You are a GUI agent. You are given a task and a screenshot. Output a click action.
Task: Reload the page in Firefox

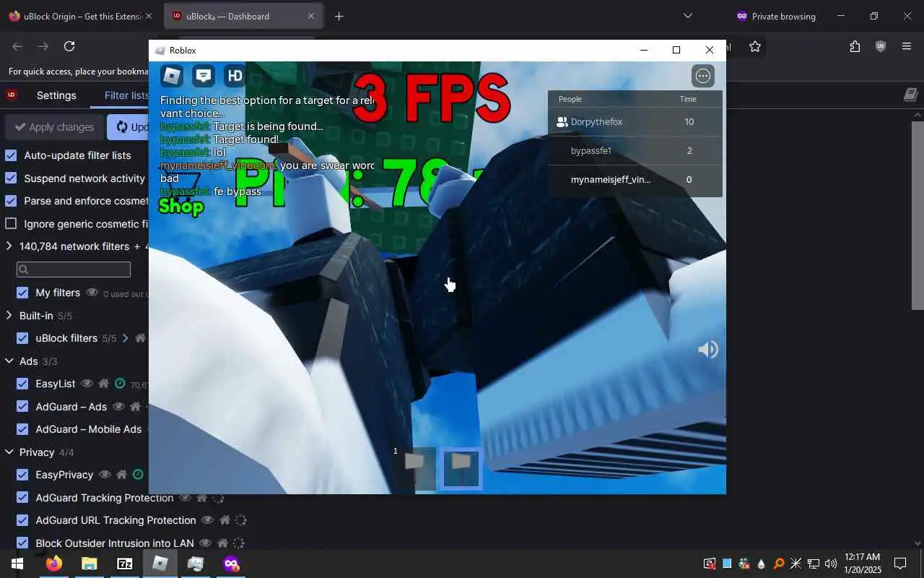[x=69, y=46]
